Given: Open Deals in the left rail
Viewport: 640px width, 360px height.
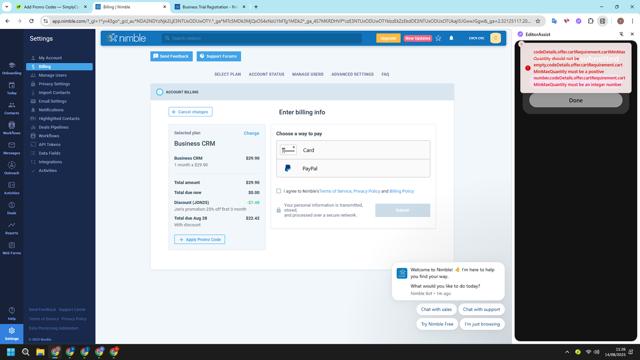Looking at the screenshot, I should pos(11,208).
